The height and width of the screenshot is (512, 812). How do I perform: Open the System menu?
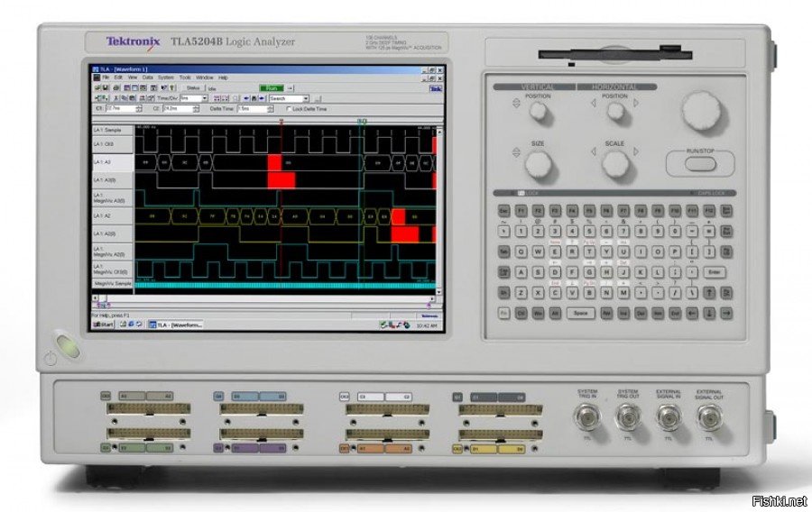pos(166,78)
